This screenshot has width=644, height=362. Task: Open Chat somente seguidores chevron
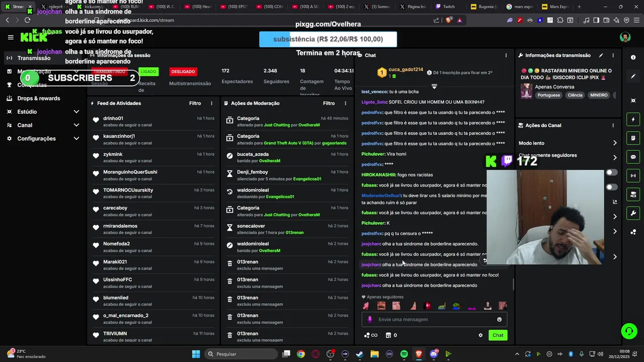[x=615, y=157]
